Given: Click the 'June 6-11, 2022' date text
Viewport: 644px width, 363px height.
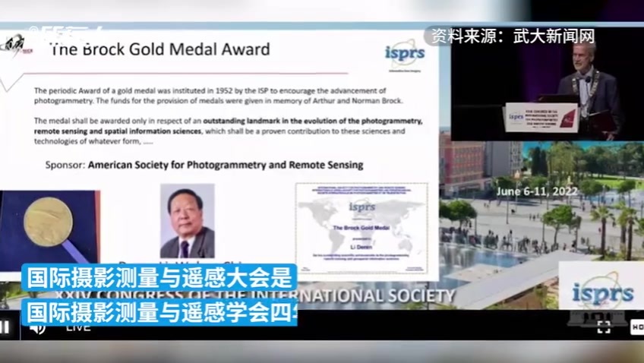Looking at the screenshot, I should (x=537, y=191).
